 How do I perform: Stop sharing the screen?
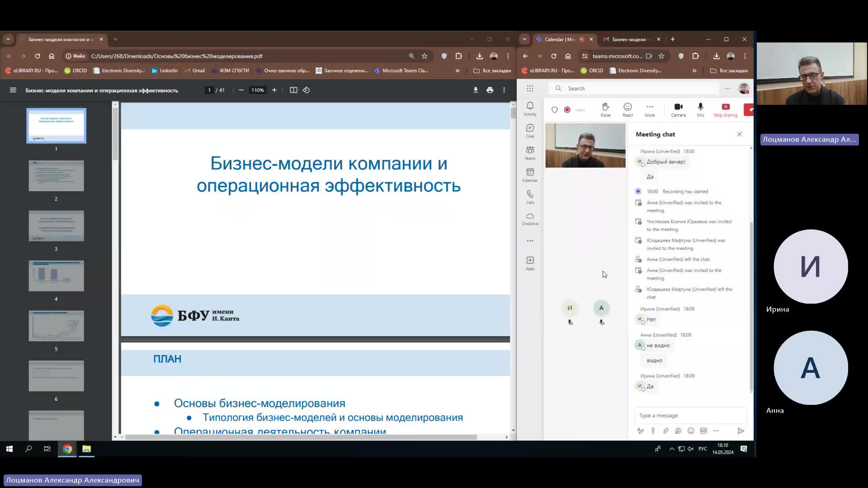click(x=725, y=109)
